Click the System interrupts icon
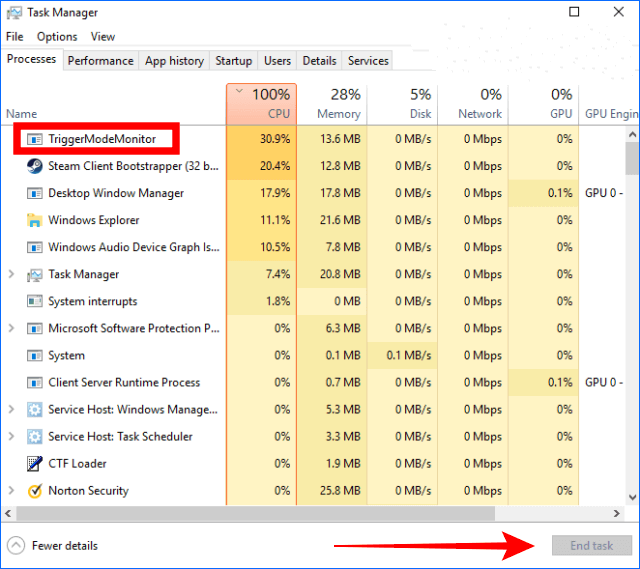This screenshot has width=640, height=569. (x=35, y=301)
